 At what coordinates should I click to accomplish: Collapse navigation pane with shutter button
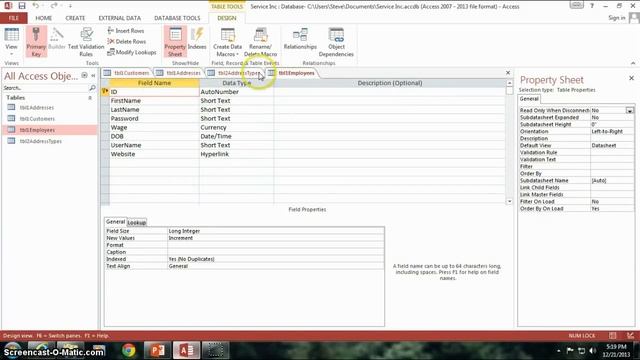(x=93, y=76)
